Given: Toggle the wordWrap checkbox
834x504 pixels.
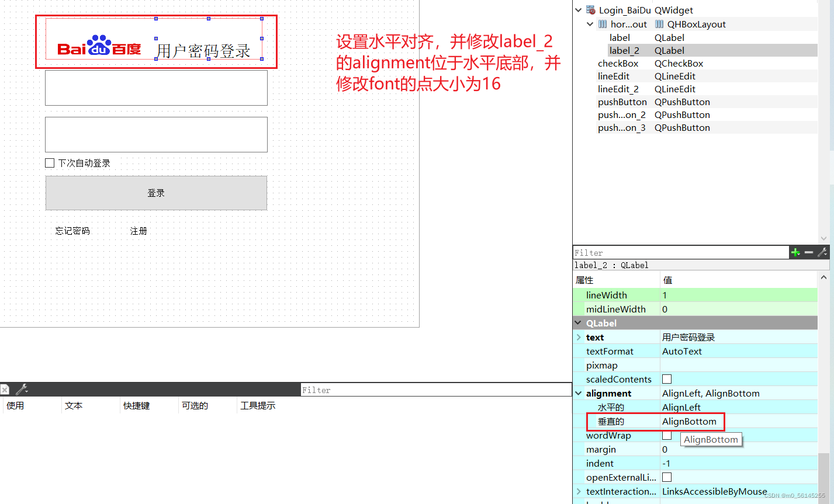Looking at the screenshot, I should [667, 435].
